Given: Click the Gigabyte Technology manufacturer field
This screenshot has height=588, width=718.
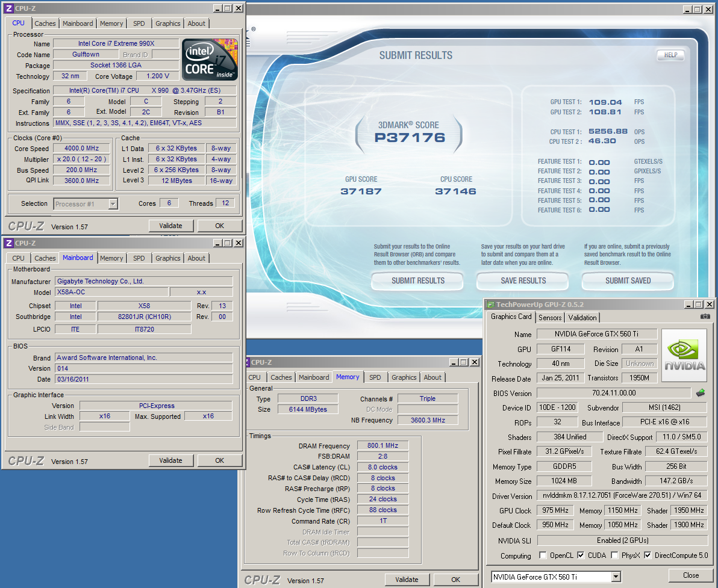Looking at the screenshot, I should tap(144, 282).
